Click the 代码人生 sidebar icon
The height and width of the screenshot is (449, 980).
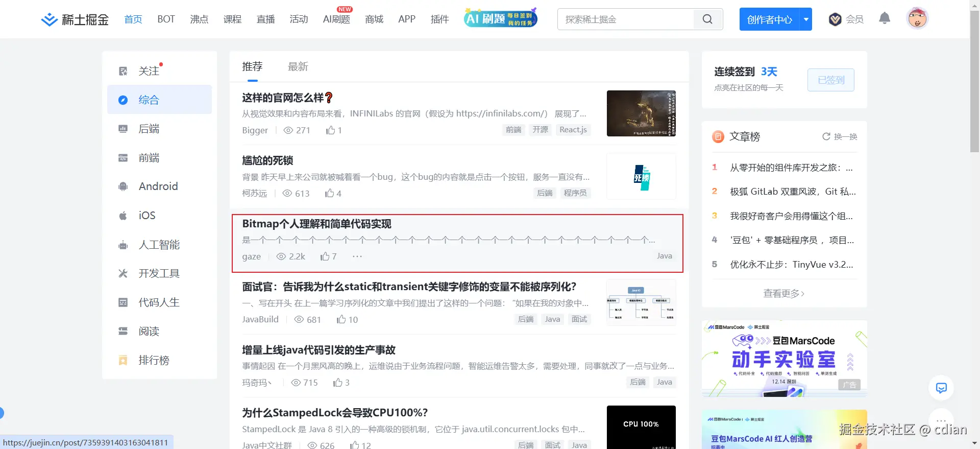123,302
